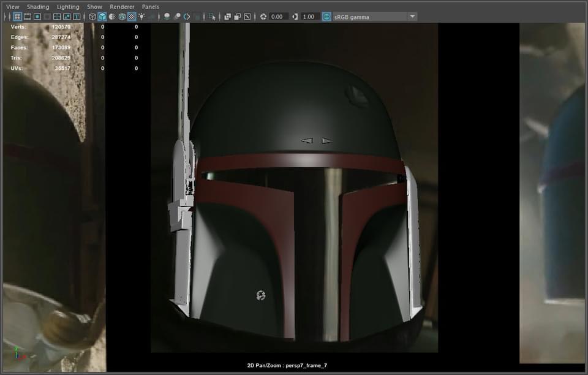
Task: Open the Panels menu
Action: [x=150, y=7]
